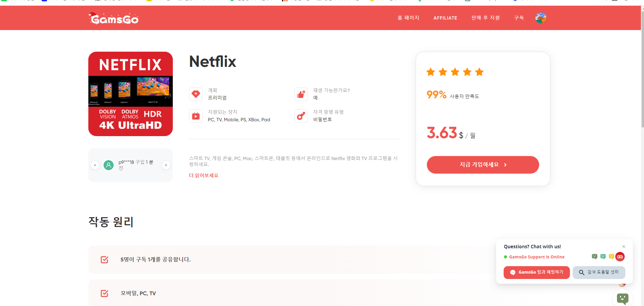Open the chat widget launcher icon
Viewport: 644px width, 306px height.
coord(623,299)
